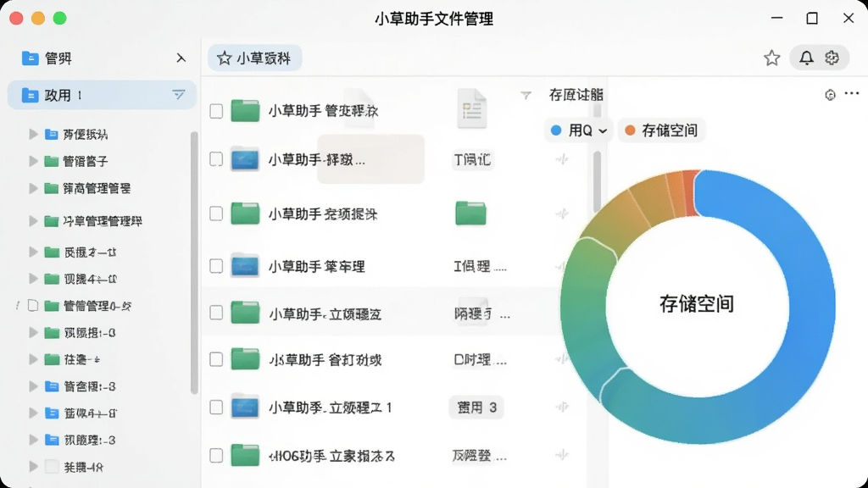Open the 用Q dropdown
Image resolution: width=868 pixels, height=488 pixels.
(x=578, y=130)
